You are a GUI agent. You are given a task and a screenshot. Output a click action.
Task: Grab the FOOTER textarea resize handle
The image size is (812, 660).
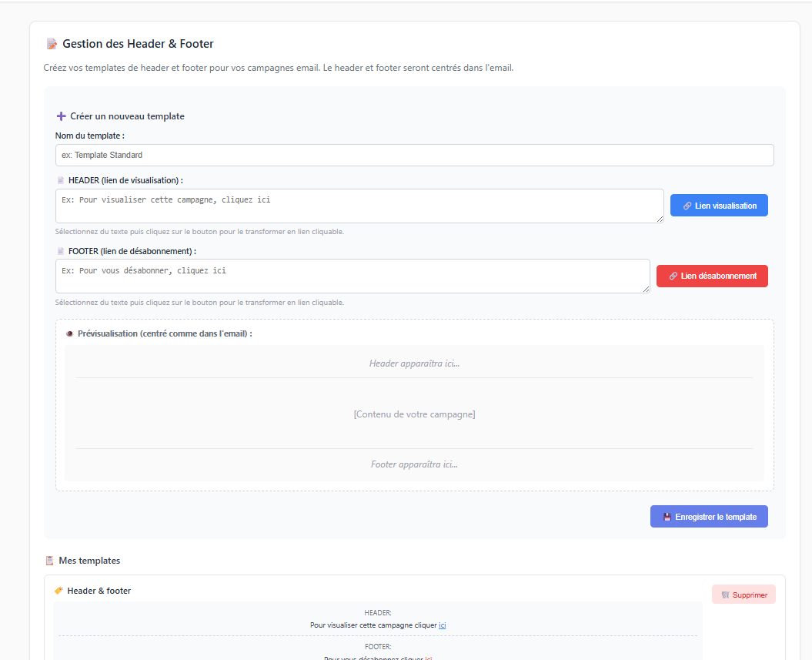coord(646,290)
